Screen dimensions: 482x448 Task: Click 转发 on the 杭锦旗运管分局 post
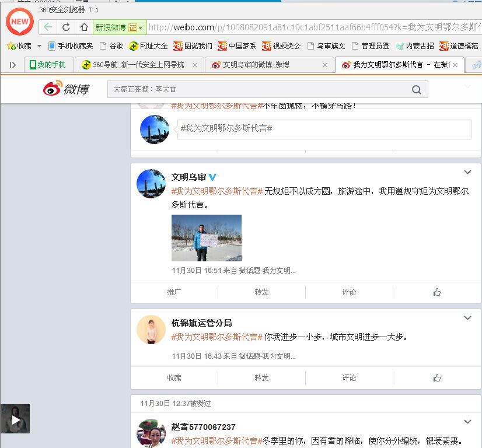coord(261,377)
